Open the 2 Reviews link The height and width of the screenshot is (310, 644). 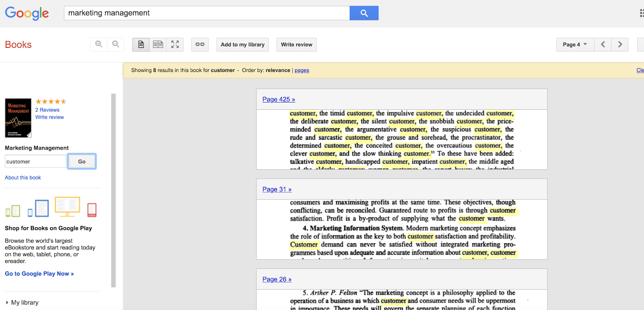(47, 110)
